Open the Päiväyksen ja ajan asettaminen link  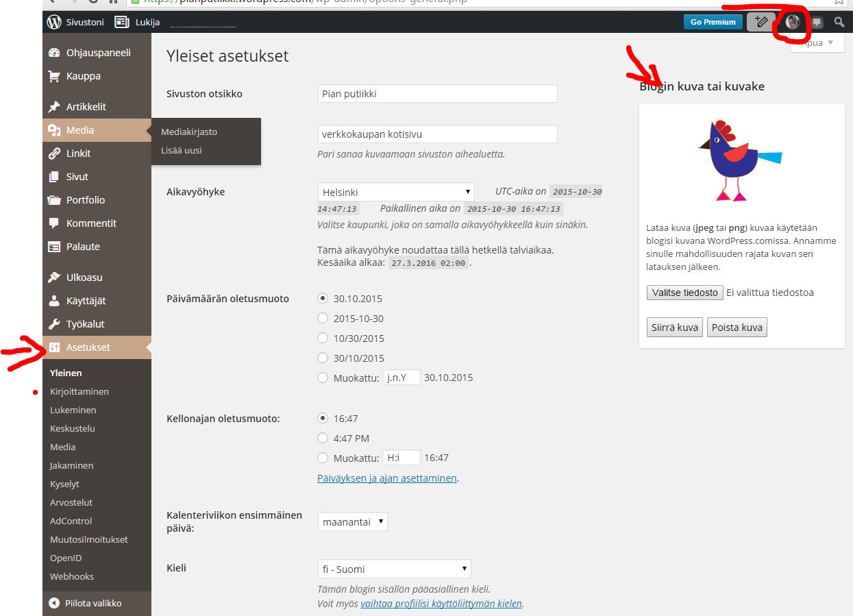387,478
